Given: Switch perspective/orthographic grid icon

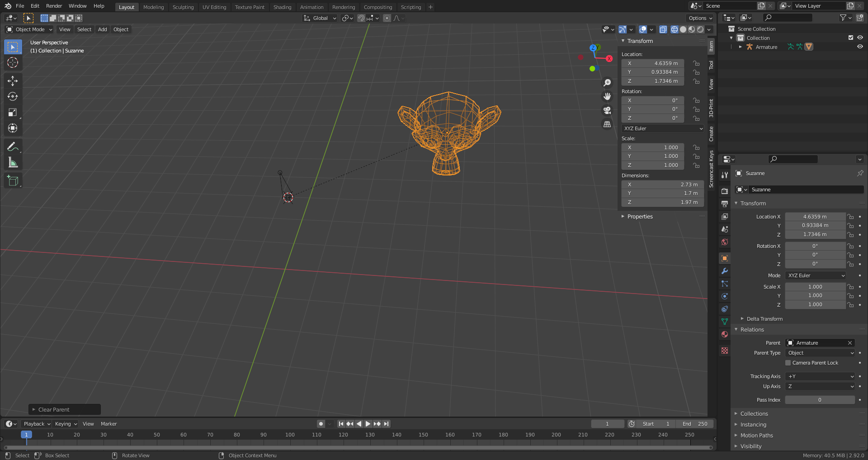Looking at the screenshot, I should pos(607,124).
